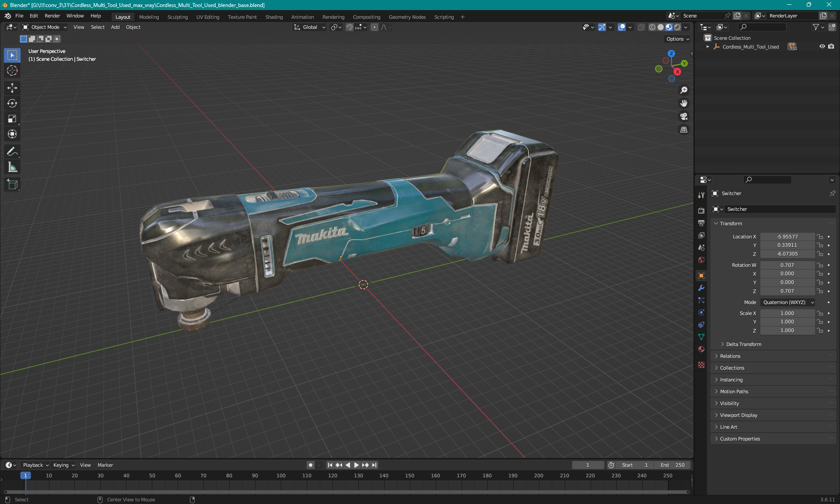Viewport: 840px width, 504px height.
Task: Open rotation Mode Quaternion dropdown
Action: click(x=787, y=302)
